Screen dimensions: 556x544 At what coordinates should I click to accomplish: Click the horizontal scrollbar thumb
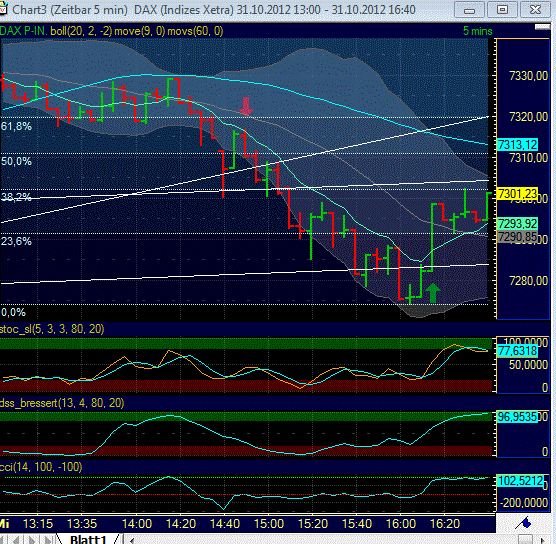pos(525,539)
